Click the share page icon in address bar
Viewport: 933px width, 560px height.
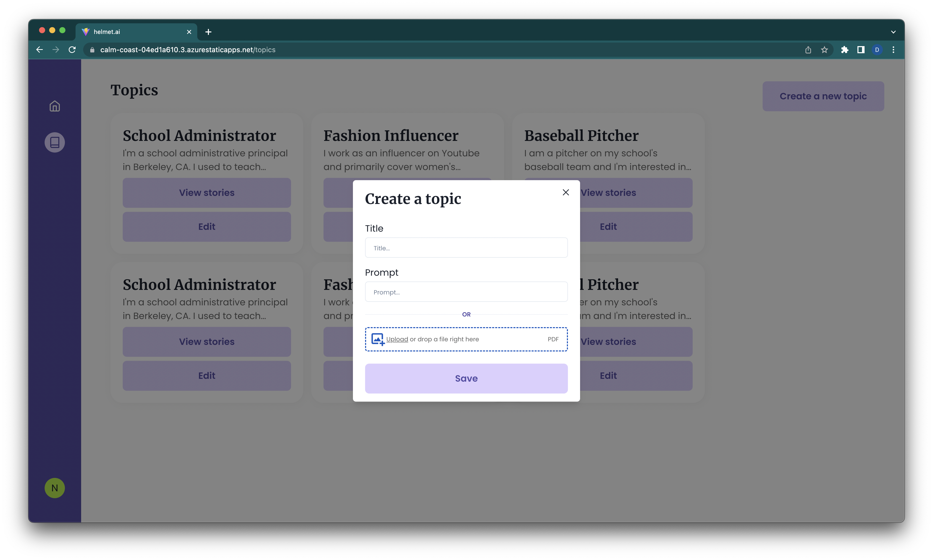click(808, 50)
